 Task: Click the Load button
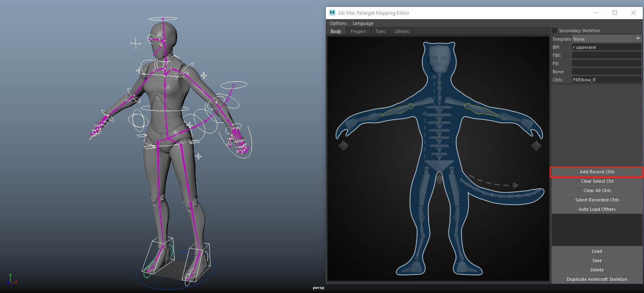(x=597, y=251)
